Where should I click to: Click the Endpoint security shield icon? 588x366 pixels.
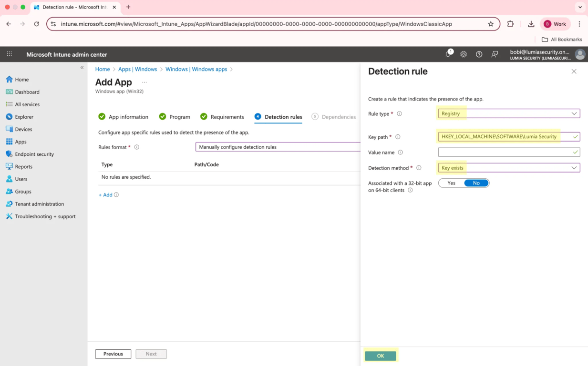[9, 154]
